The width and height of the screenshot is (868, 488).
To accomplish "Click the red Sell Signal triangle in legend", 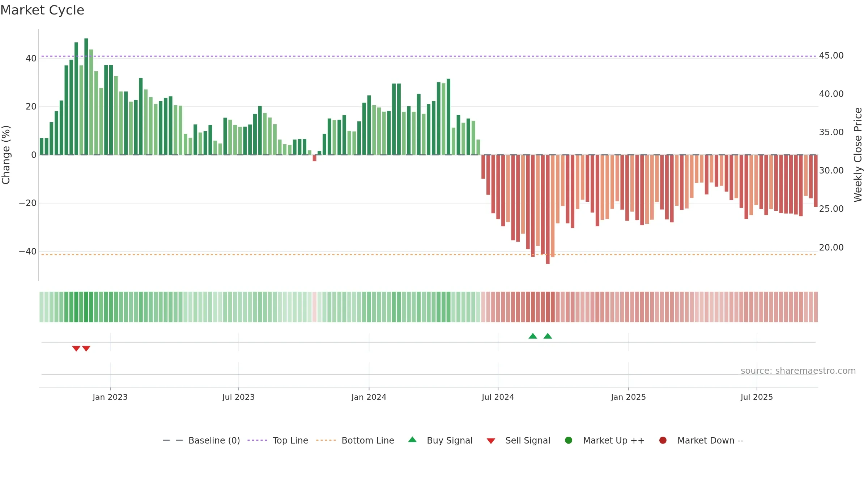I will (x=491, y=441).
